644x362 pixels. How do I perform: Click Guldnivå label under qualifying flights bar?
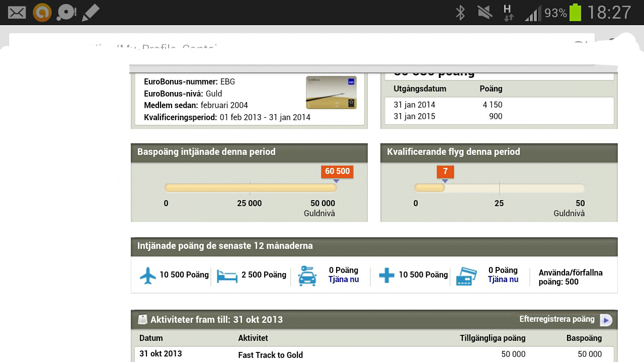tap(569, 213)
